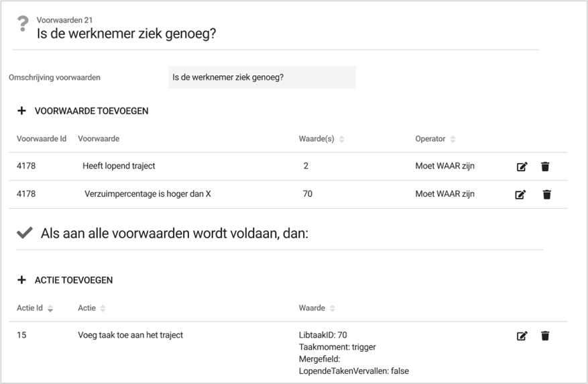
Task: Sort conditions by Waarde(s) column
Action: click(x=341, y=139)
